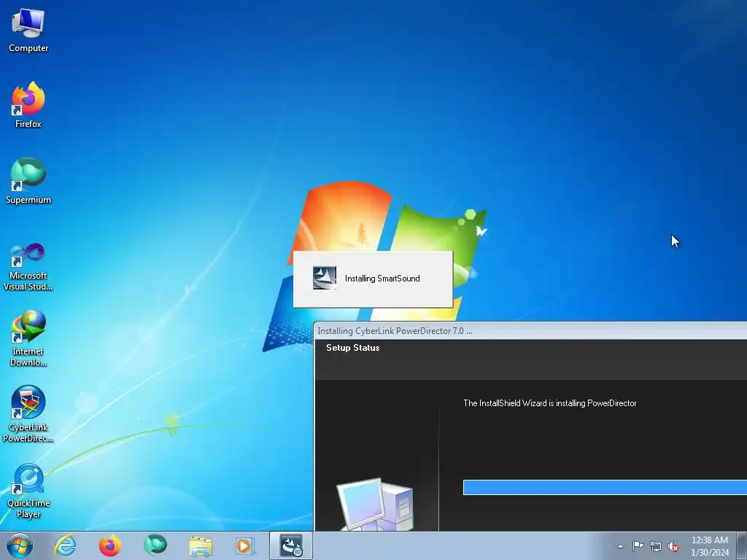Select Internet Download Manager desktop shortcut

[28, 338]
